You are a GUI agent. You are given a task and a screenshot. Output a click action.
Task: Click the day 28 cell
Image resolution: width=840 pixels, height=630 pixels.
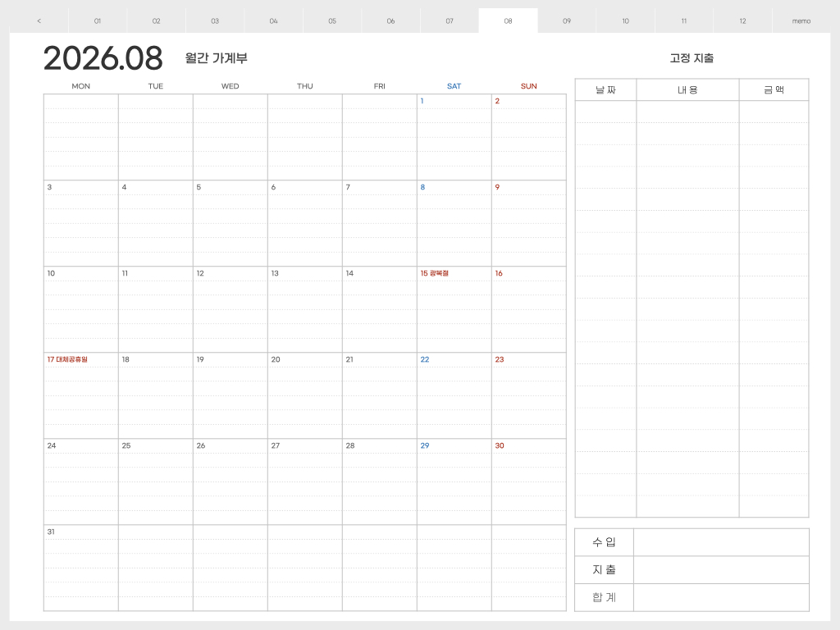(380, 482)
